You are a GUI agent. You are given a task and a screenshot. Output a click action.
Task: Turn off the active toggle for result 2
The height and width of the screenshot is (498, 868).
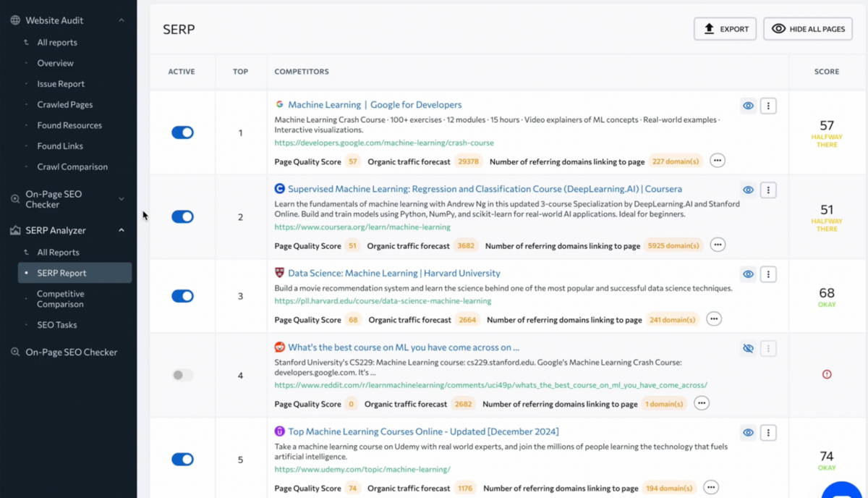click(x=182, y=216)
